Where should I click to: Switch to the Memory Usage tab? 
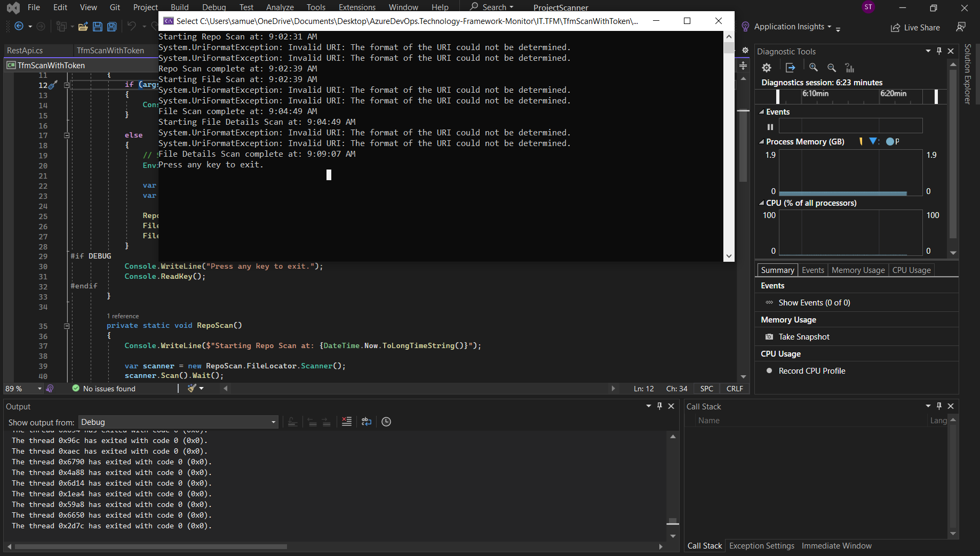click(858, 270)
